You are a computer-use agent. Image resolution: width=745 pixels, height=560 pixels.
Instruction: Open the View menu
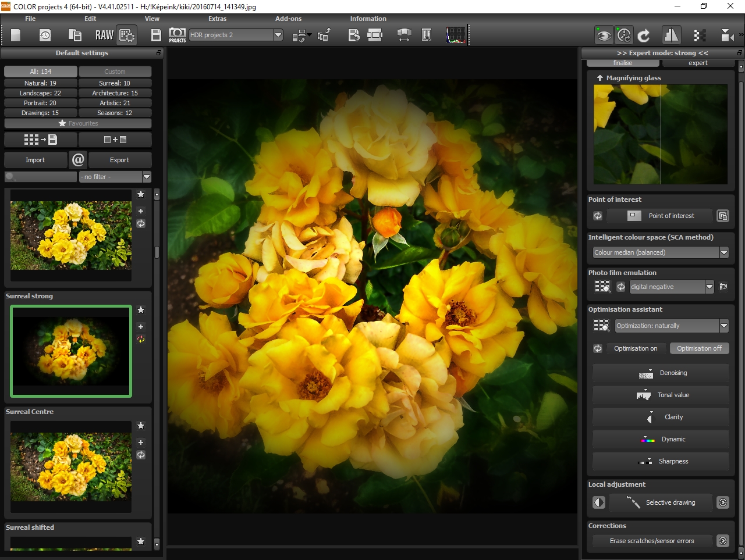coord(152,19)
